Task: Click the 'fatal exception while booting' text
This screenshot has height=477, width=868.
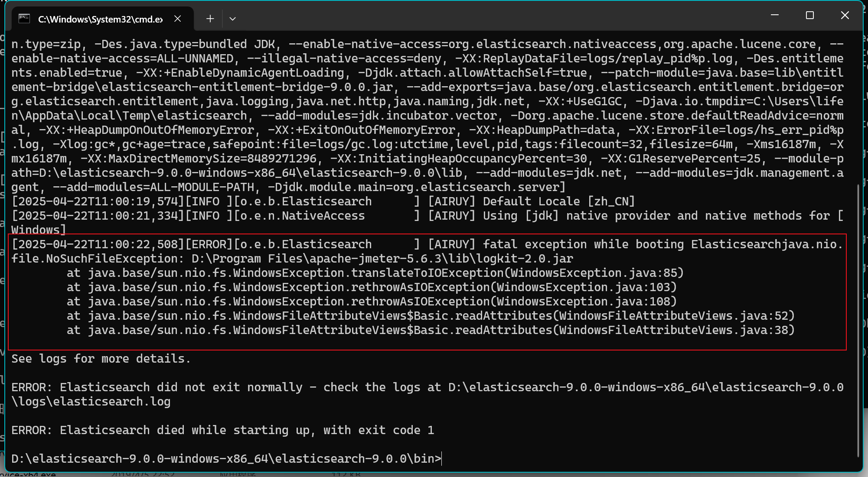Action: 583,244
